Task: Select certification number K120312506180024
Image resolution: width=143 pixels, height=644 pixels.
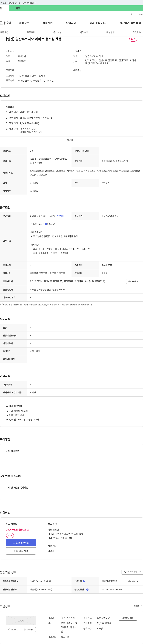Action: pyautogui.click(x=112, y=590)
